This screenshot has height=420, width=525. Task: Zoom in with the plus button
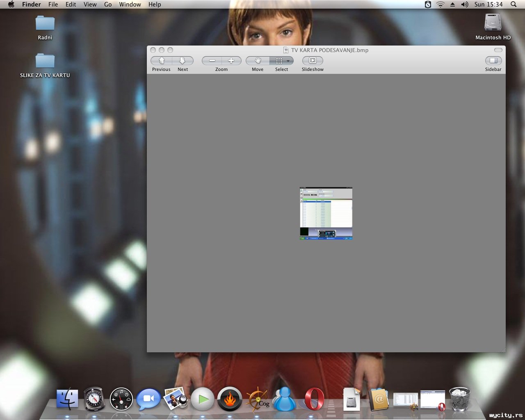(231, 61)
